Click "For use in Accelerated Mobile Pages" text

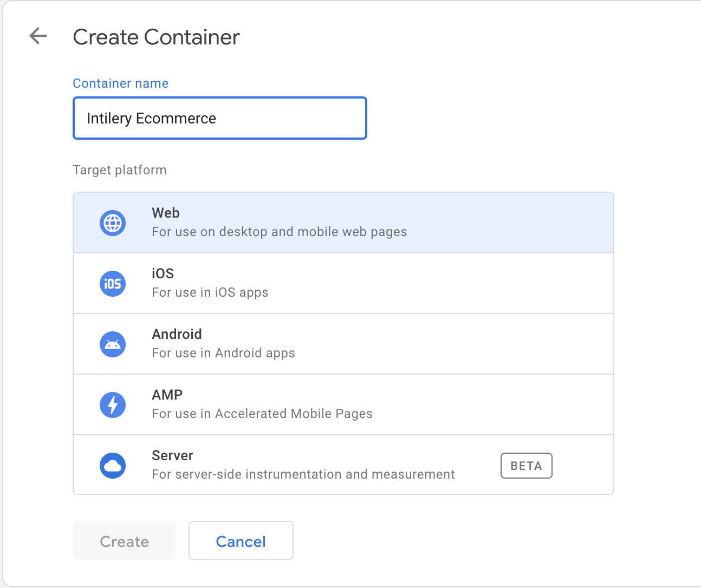click(x=262, y=414)
